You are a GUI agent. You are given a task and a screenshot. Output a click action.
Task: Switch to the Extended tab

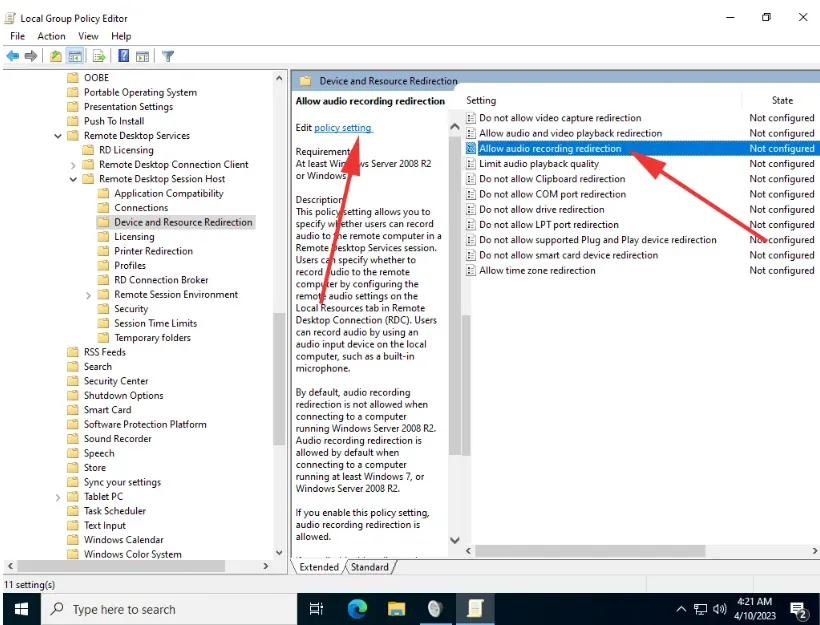319,567
